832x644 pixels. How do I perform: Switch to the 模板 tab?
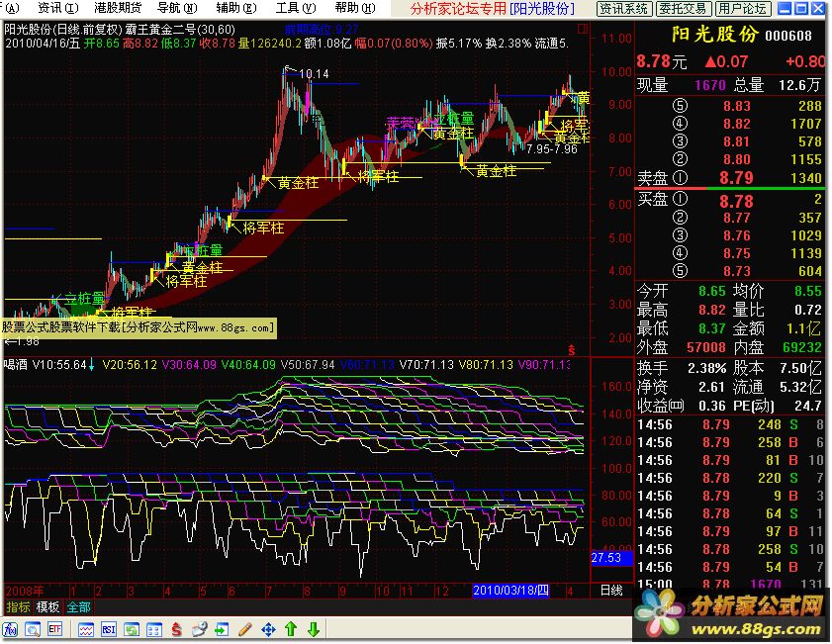[x=47, y=607]
